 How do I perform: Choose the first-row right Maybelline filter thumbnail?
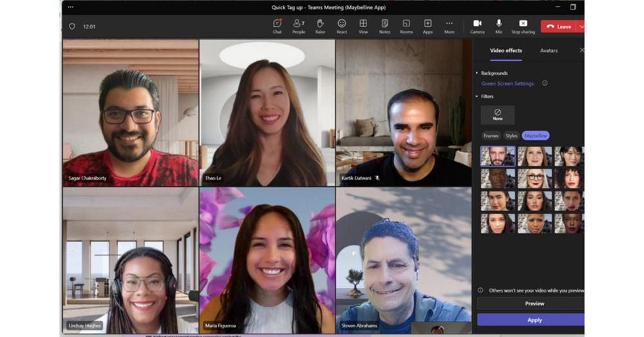point(569,156)
